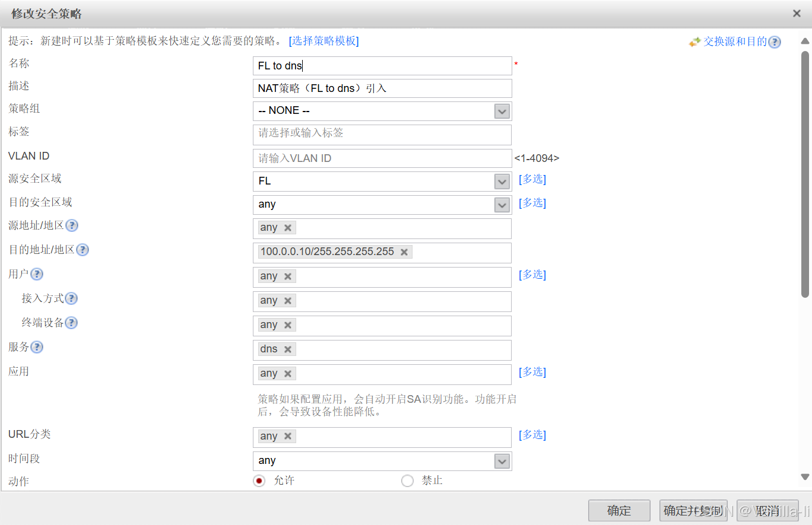Viewport: 812px width, 525px height.
Task: Click into the 描述 input field
Action: (382, 88)
